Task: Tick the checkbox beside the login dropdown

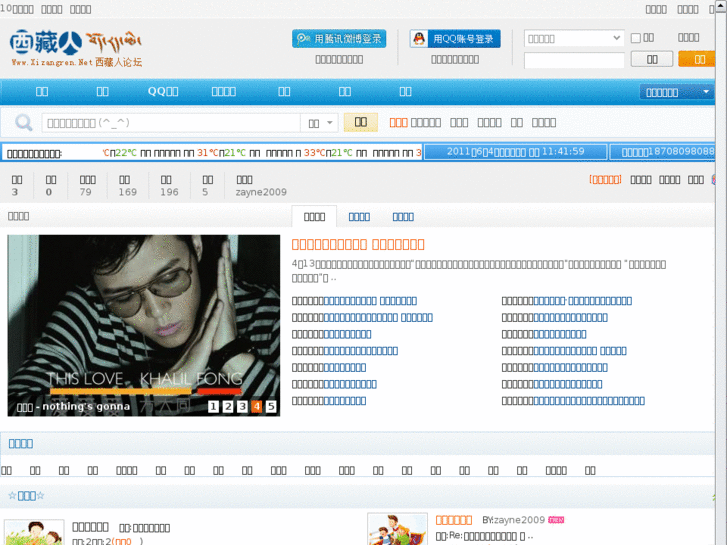Action: coord(636,38)
